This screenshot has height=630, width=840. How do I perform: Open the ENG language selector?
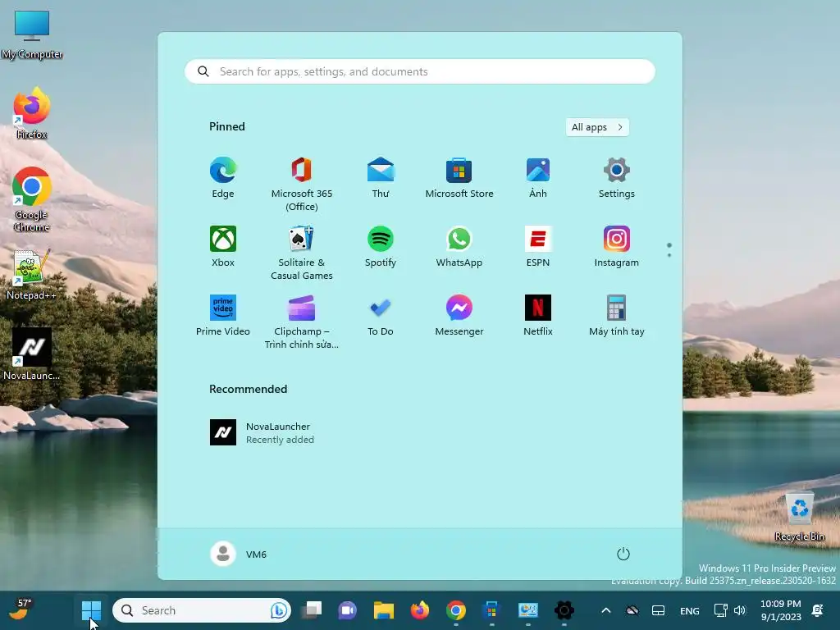pos(689,610)
